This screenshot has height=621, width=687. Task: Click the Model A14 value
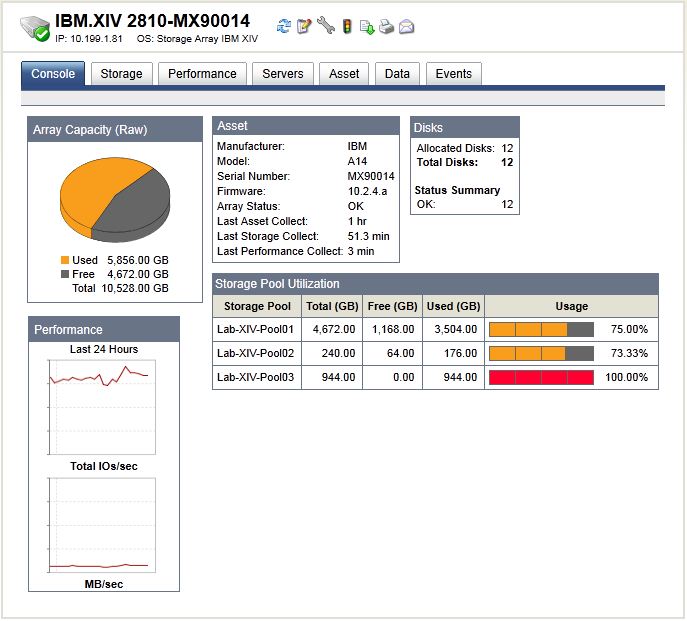coord(358,161)
